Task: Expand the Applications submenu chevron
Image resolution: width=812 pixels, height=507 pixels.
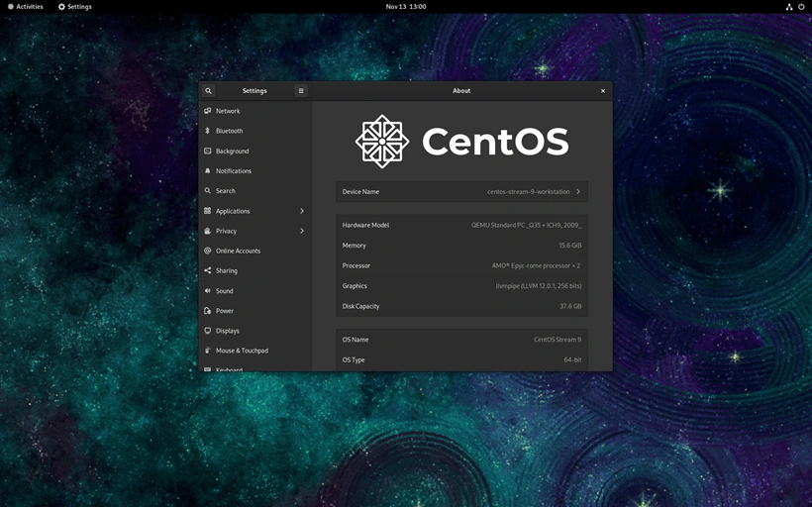Action: point(302,211)
